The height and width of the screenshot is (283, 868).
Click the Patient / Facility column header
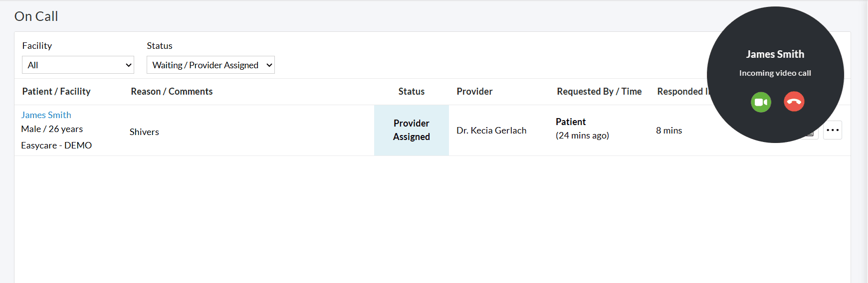(56, 92)
